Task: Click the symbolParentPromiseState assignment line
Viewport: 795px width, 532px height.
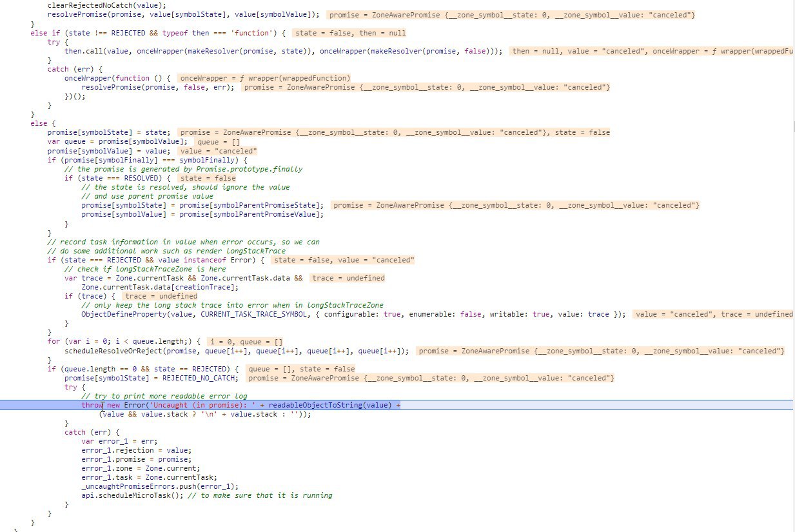Action: click(x=202, y=205)
